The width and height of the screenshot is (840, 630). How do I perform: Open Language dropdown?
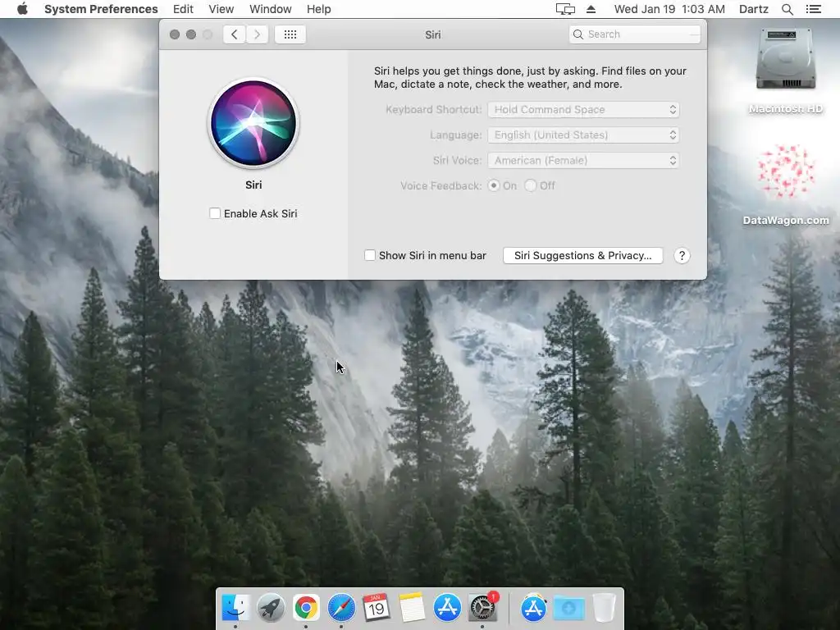(x=583, y=135)
